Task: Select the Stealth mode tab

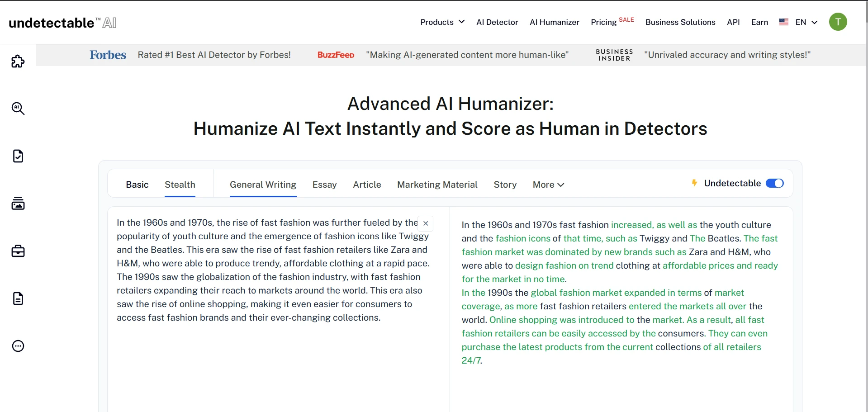Action: click(180, 185)
